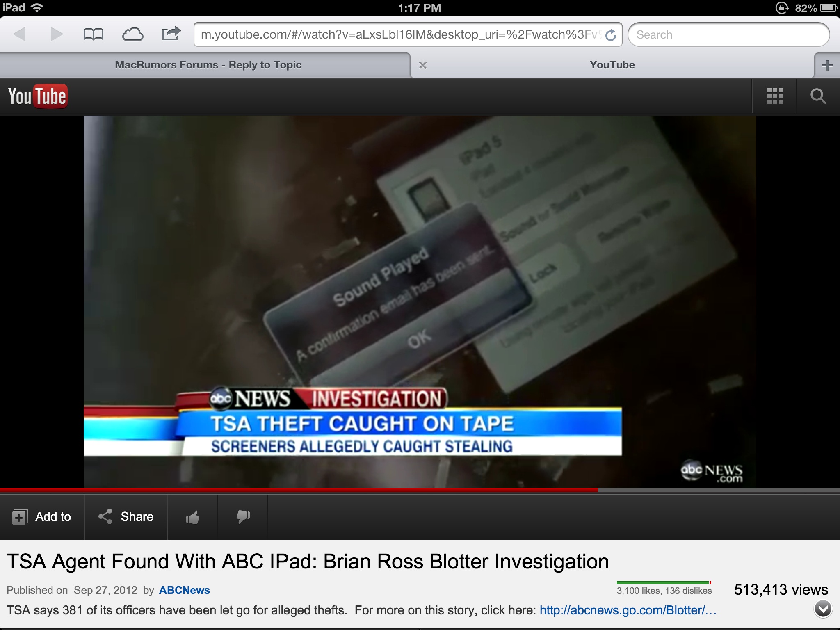Click the YouTube URL address field
840x630 pixels.
coord(408,34)
